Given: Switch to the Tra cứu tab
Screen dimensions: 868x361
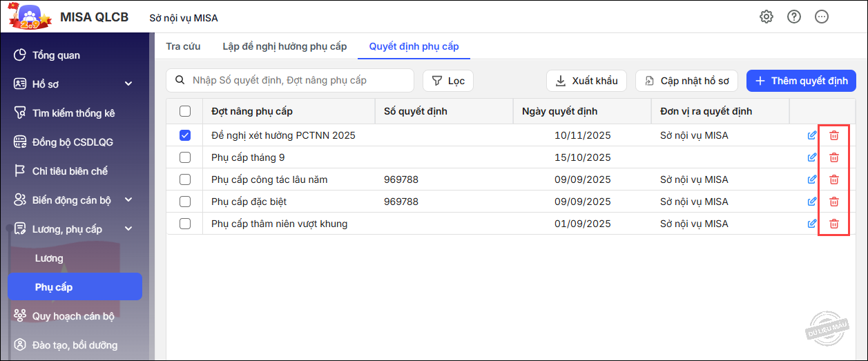Looking at the screenshot, I should tap(183, 46).
